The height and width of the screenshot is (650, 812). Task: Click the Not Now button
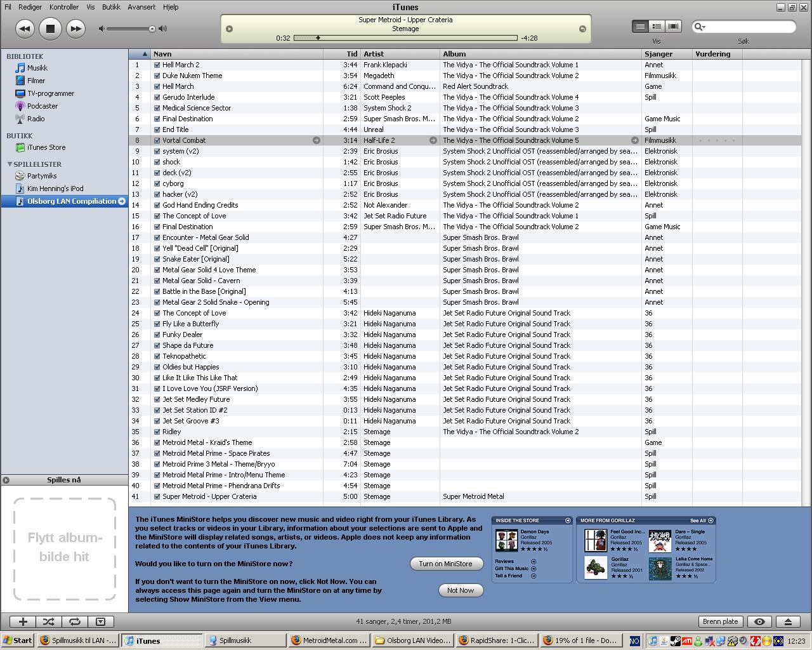coord(461,590)
